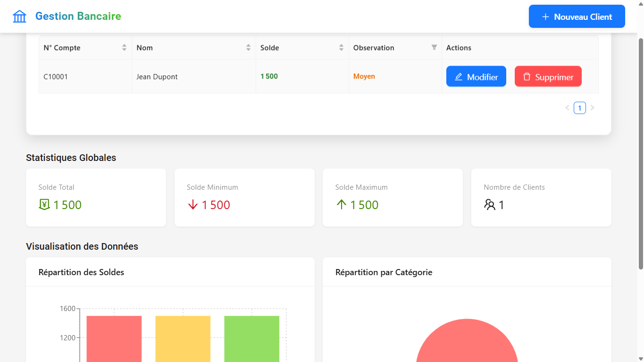Screen dimensions: 644x362
Task: Sort table by Nom column arrows
Action: point(248,48)
